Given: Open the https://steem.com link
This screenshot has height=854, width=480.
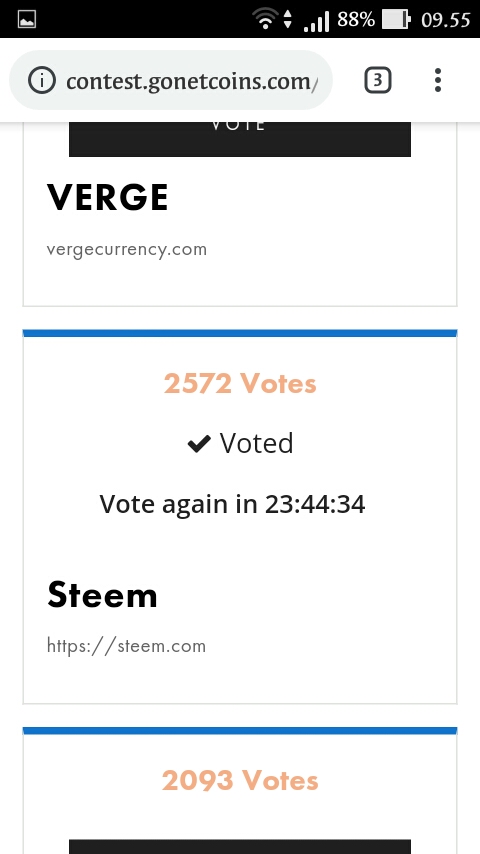Looking at the screenshot, I should click(x=126, y=646).
